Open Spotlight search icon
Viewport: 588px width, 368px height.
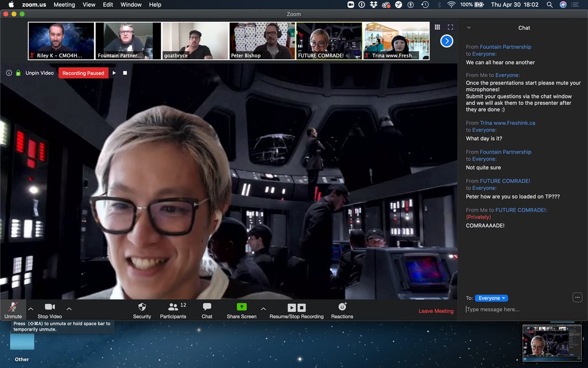click(550, 5)
